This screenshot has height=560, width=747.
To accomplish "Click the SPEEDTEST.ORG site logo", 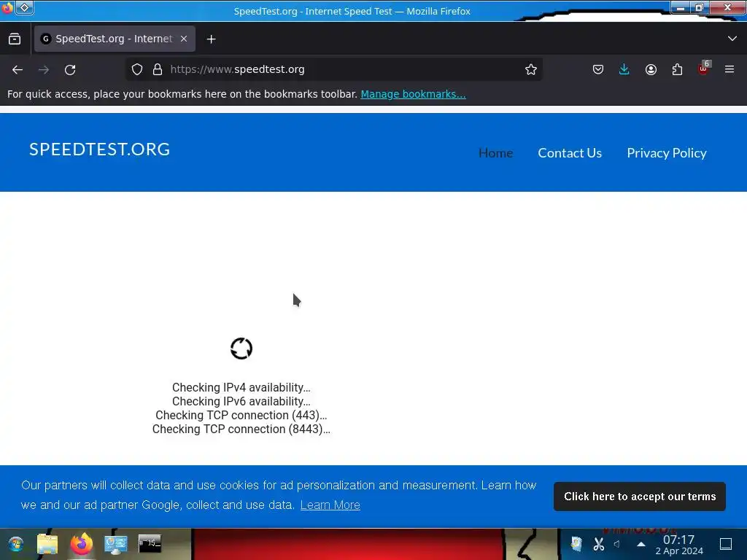I will click(x=99, y=149).
